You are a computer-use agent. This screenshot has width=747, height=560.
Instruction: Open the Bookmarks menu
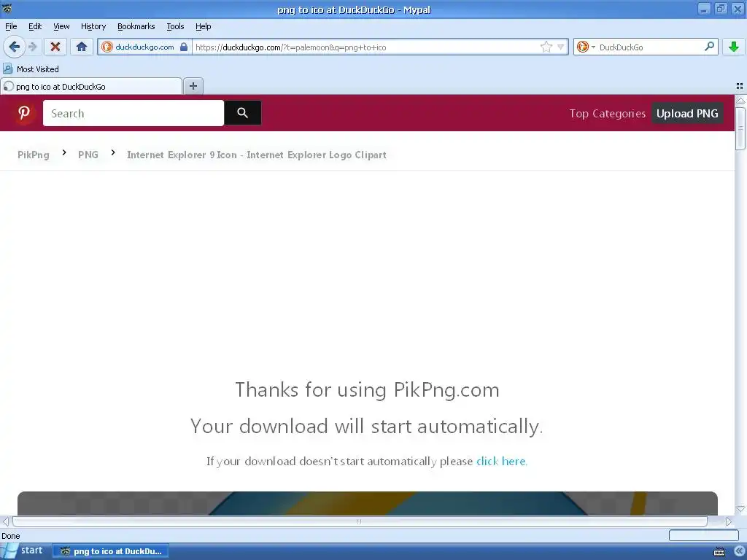[x=136, y=27]
